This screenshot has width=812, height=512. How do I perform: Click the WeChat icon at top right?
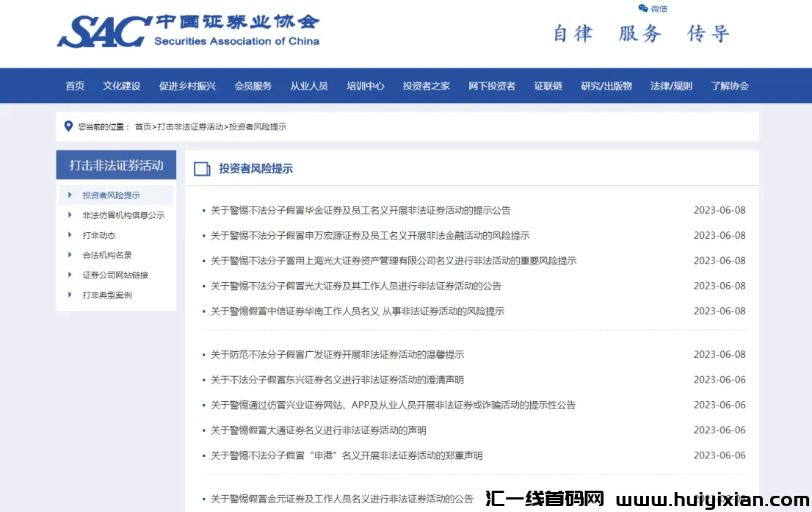tap(643, 9)
